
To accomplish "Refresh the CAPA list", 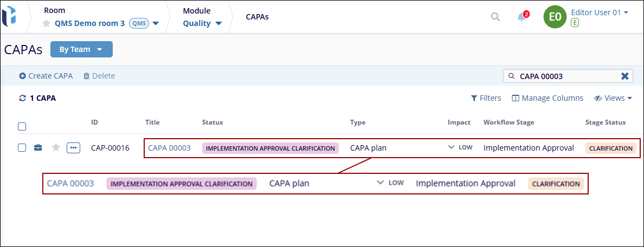I will pyautogui.click(x=22, y=99).
